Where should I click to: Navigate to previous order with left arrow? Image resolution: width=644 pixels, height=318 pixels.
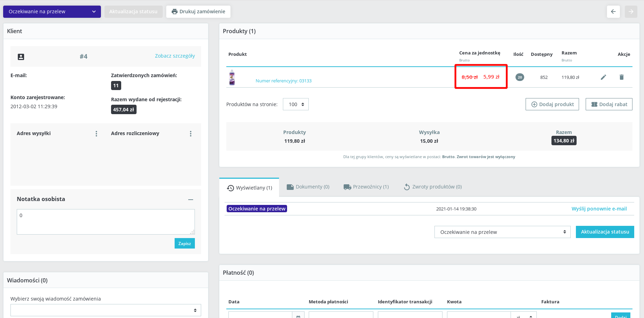(613, 12)
